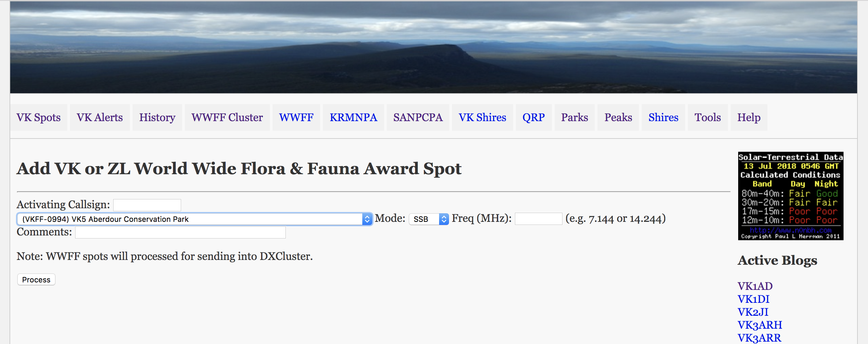Viewport: 868px width, 344px height.
Task: Go to the VK Alerts page
Action: [100, 117]
